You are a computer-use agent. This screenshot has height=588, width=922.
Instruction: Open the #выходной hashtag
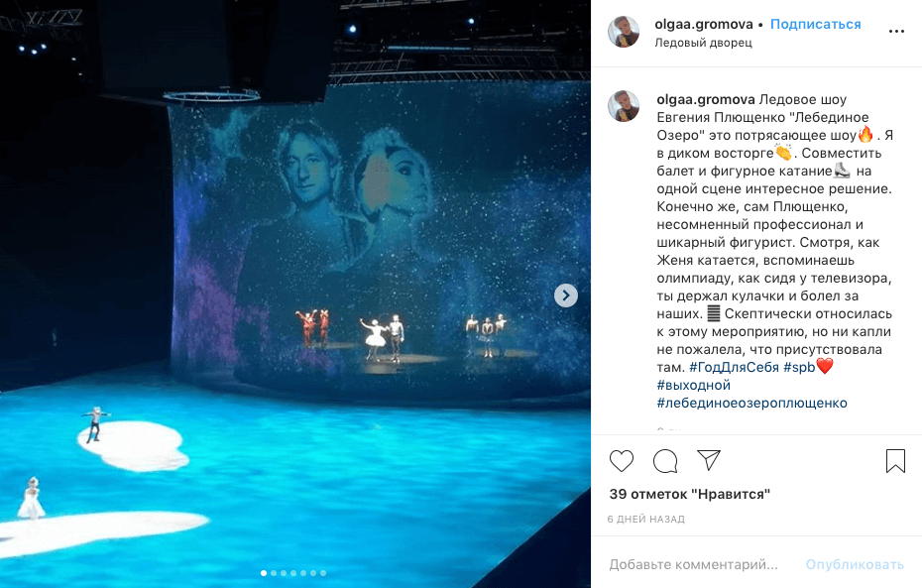coord(694,385)
